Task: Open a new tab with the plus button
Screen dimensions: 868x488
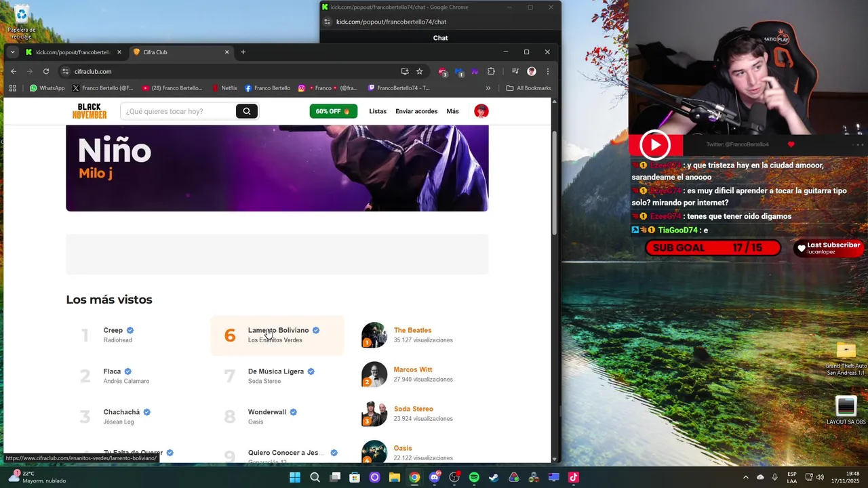Action: coord(243,52)
